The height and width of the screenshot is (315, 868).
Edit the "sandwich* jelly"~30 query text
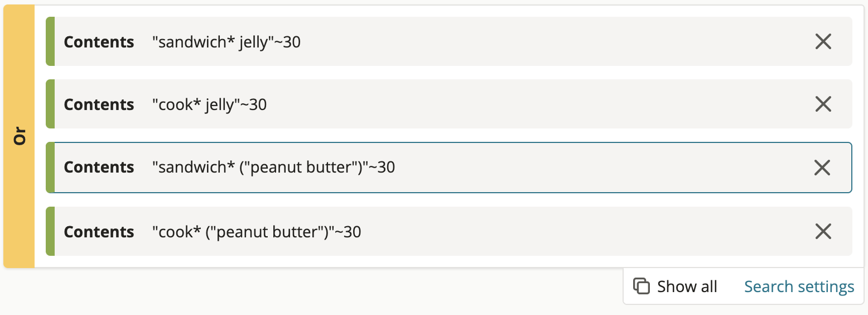click(x=226, y=42)
